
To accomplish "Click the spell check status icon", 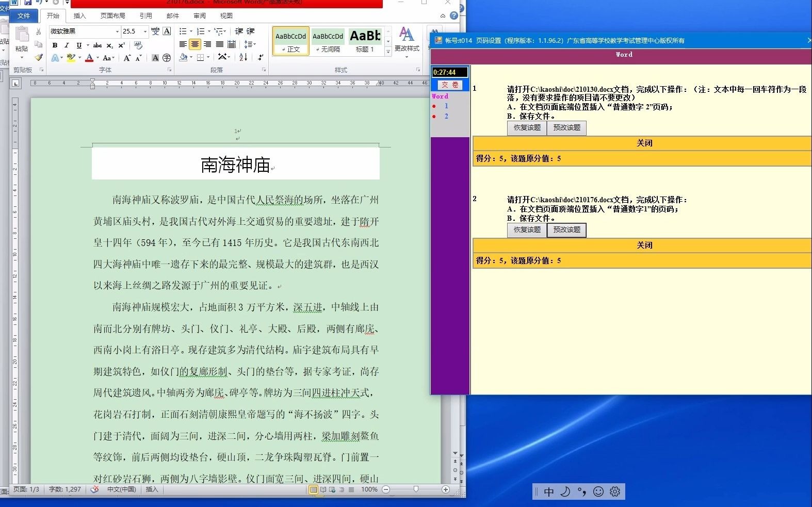I will point(94,489).
